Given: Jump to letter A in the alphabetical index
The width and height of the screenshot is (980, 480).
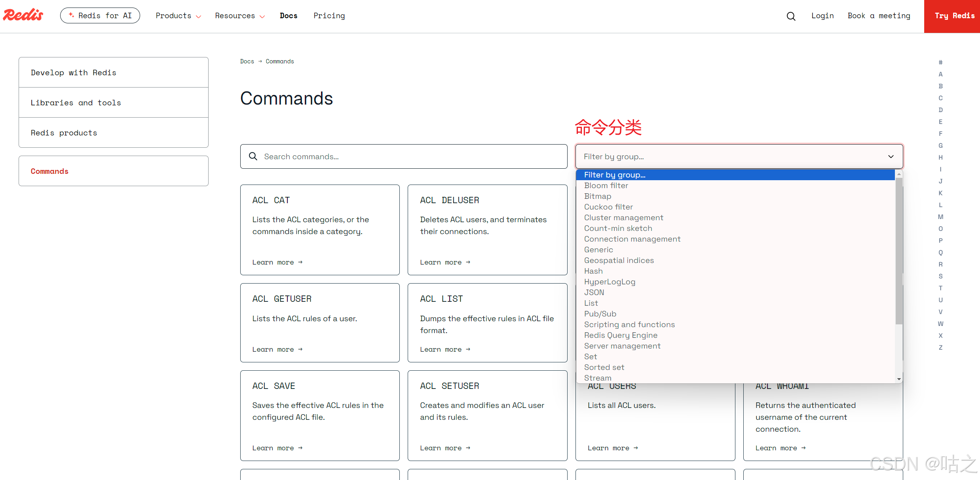Looking at the screenshot, I should coord(941,74).
